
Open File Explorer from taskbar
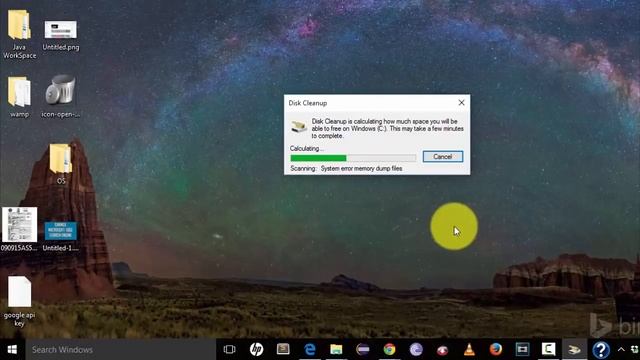pos(336,349)
